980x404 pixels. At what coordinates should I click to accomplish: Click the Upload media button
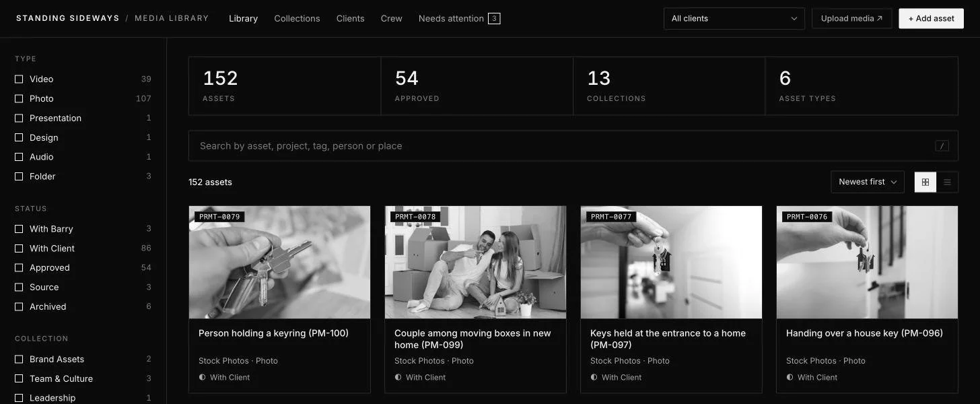(x=851, y=18)
